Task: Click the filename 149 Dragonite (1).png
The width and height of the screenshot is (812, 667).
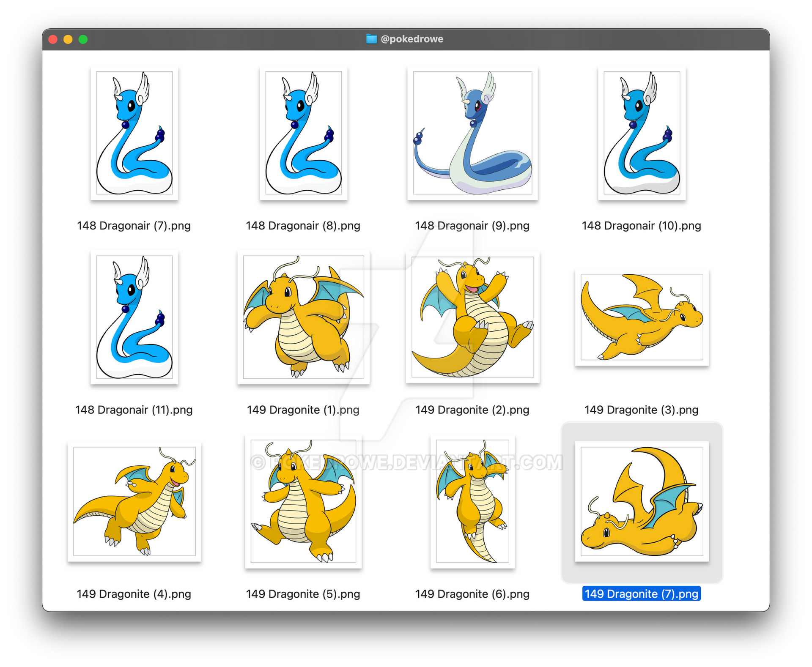Action: [303, 410]
